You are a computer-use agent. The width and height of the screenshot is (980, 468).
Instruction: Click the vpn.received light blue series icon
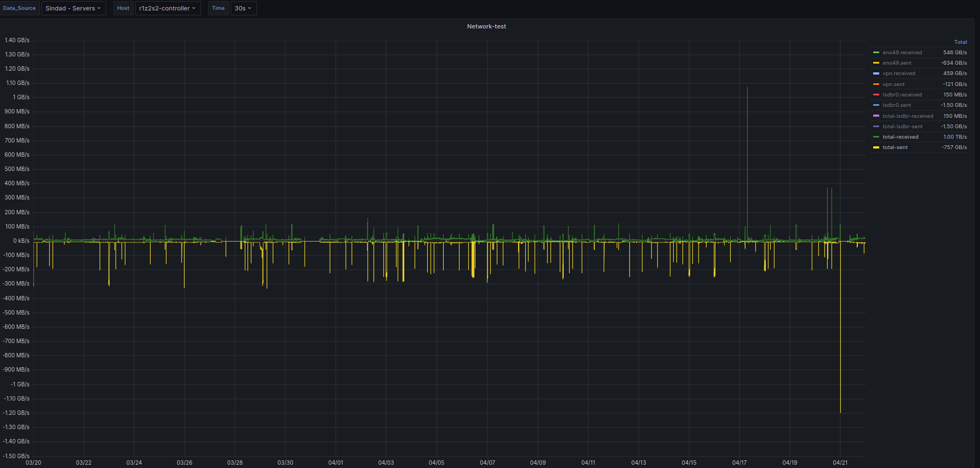point(876,73)
